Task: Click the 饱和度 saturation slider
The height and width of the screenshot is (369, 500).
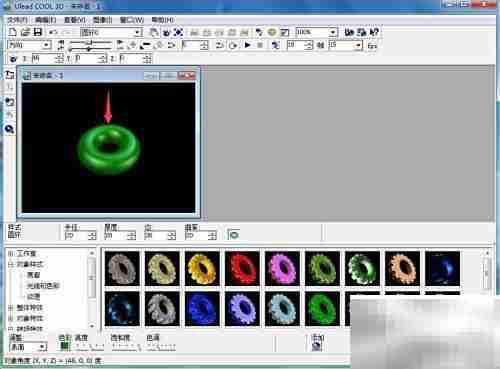Action: [126, 347]
